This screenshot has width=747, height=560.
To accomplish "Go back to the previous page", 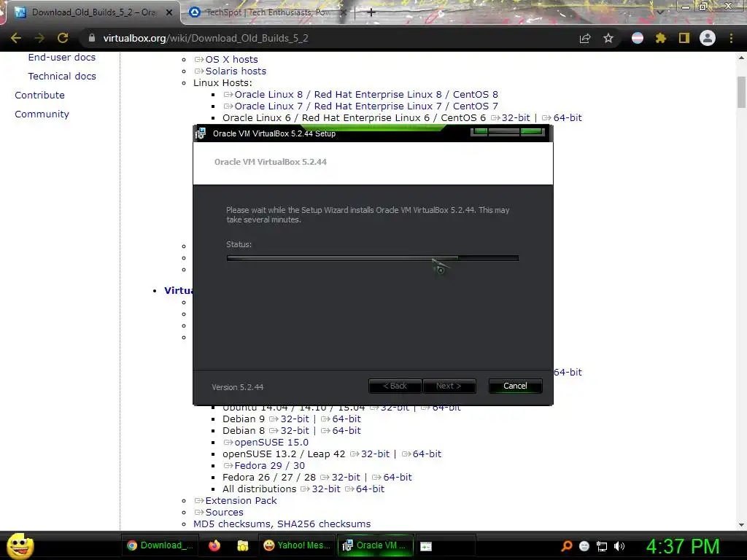I will click(x=16, y=38).
